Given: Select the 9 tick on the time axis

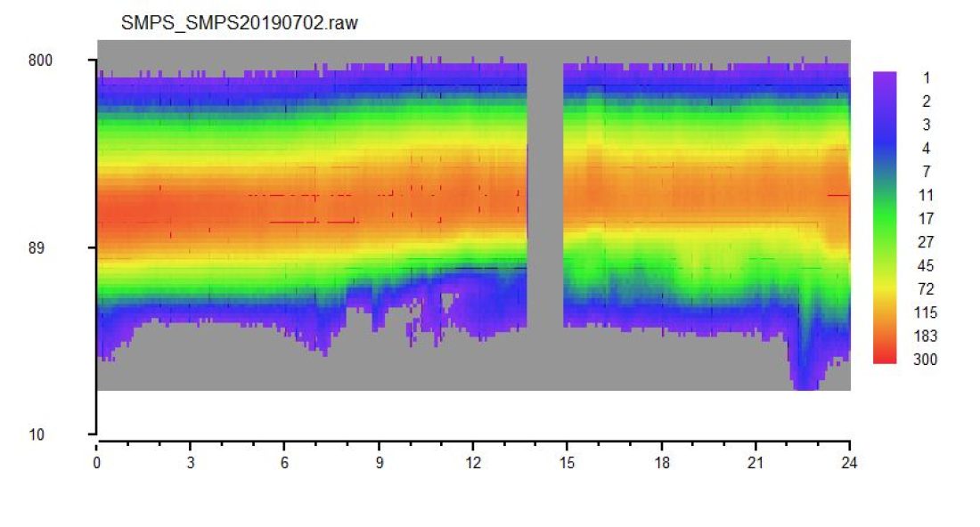Looking at the screenshot, I should click(379, 463).
